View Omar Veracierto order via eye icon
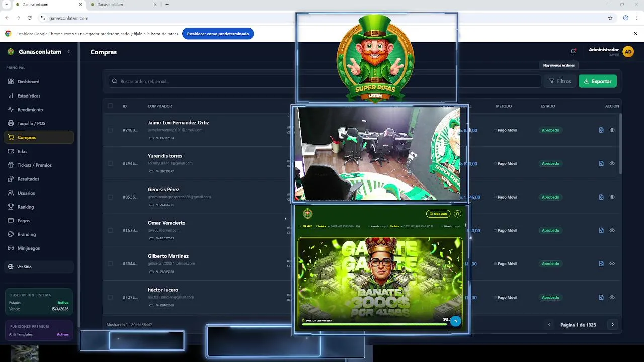This screenshot has height=362, width=644. click(x=612, y=230)
